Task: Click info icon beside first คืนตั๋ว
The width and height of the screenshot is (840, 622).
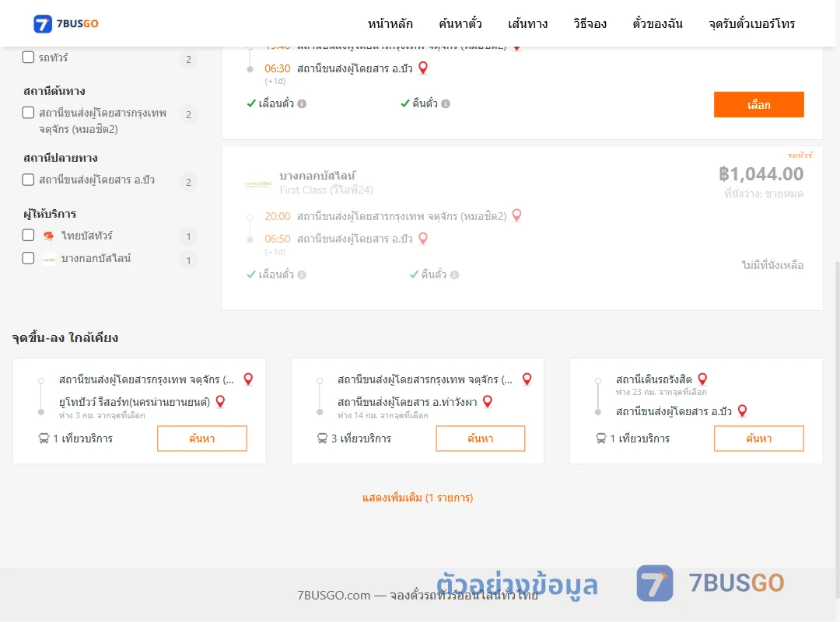Action: 446,104
